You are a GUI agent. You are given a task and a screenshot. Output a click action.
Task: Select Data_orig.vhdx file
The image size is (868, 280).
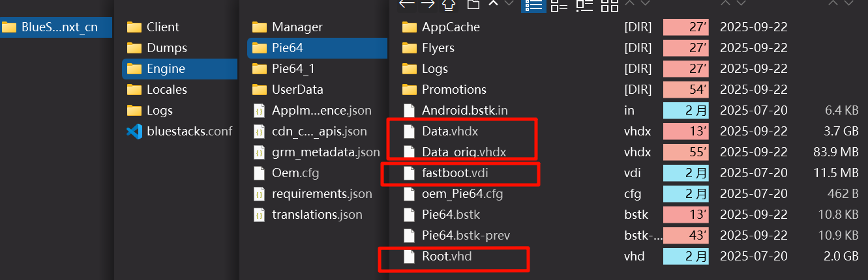click(464, 152)
